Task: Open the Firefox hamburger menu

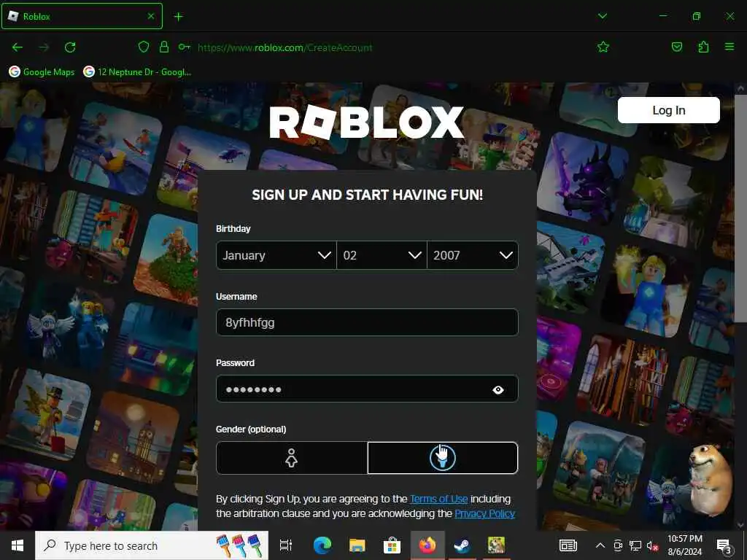Action: (729, 47)
